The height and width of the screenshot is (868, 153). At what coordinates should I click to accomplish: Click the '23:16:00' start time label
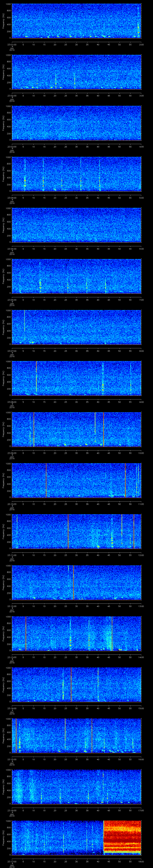click(12, 810)
